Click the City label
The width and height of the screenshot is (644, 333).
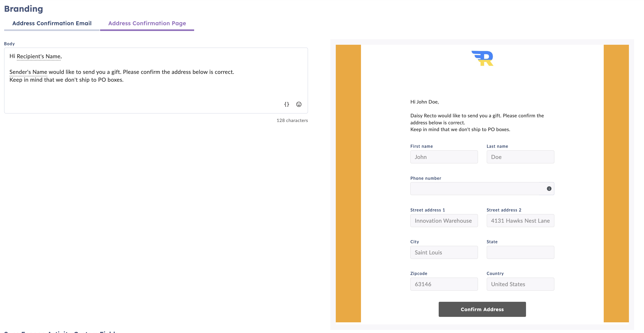point(415,242)
